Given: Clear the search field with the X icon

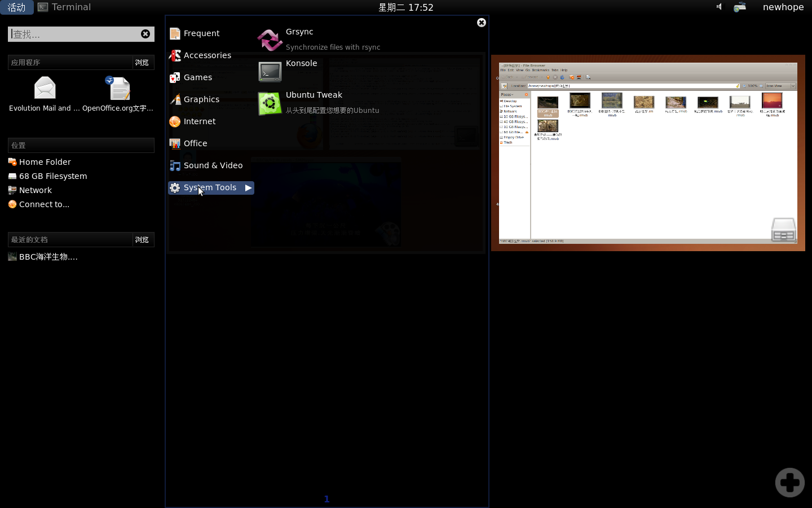Looking at the screenshot, I should pyautogui.click(x=145, y=34).
